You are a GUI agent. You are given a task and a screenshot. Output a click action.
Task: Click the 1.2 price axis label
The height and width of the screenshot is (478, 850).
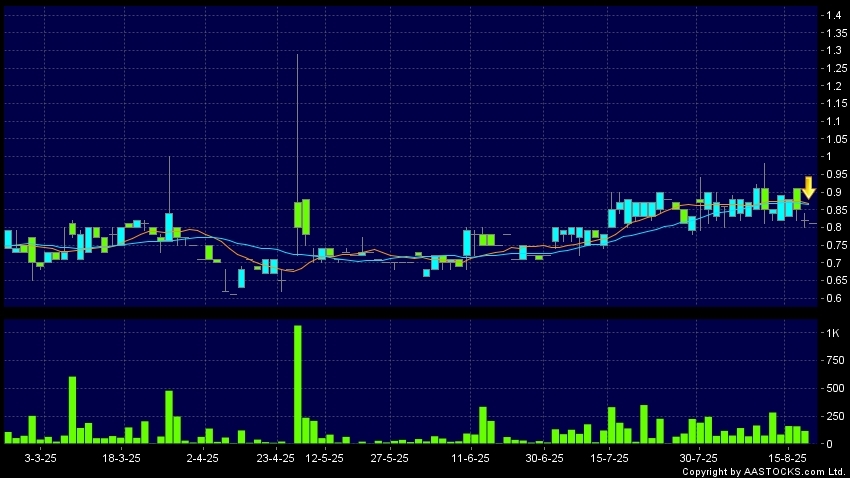834,86
